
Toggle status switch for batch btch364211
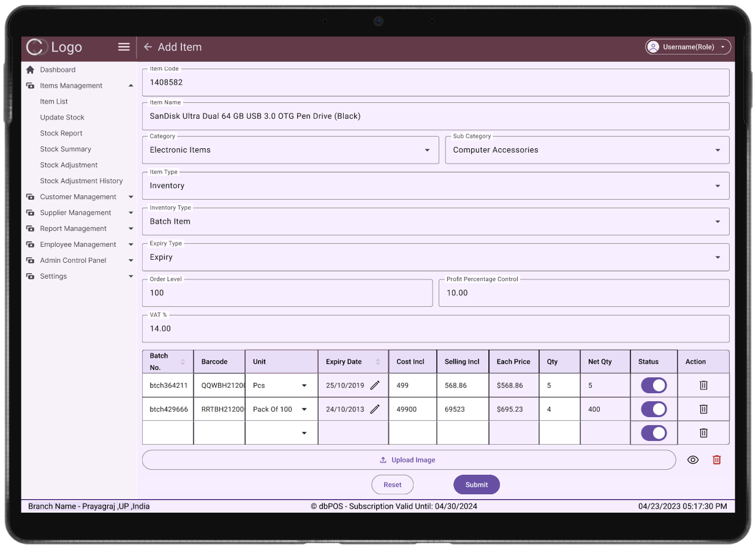654,386
